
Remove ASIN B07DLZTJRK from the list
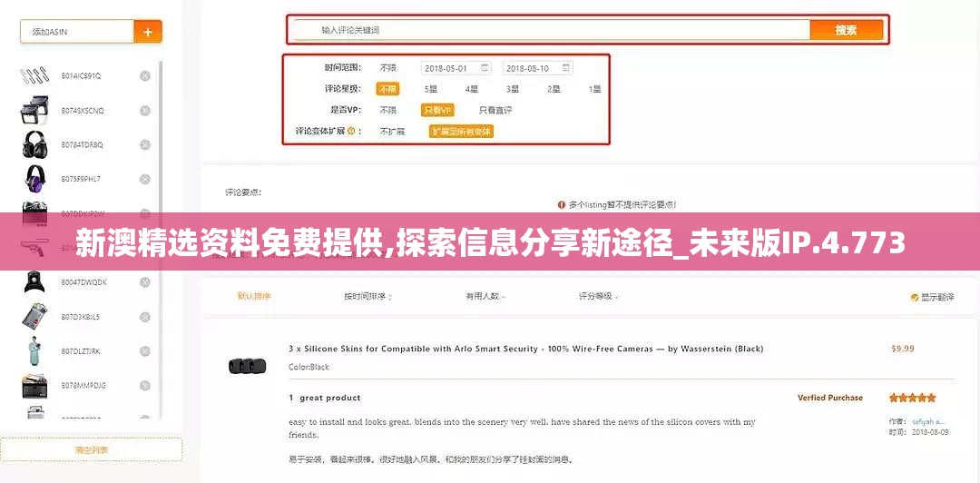click(x=145, y=351)
